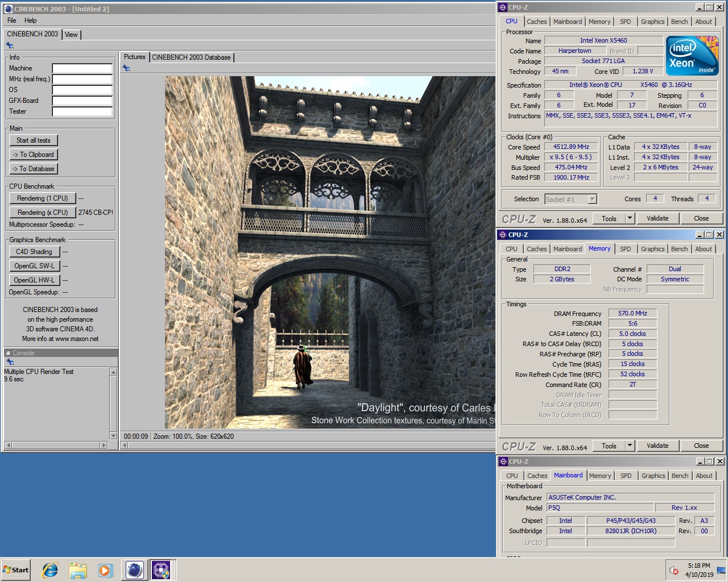Screen dimensions: 728x582
Task: Click the OS input field
Action: (82, 90)
